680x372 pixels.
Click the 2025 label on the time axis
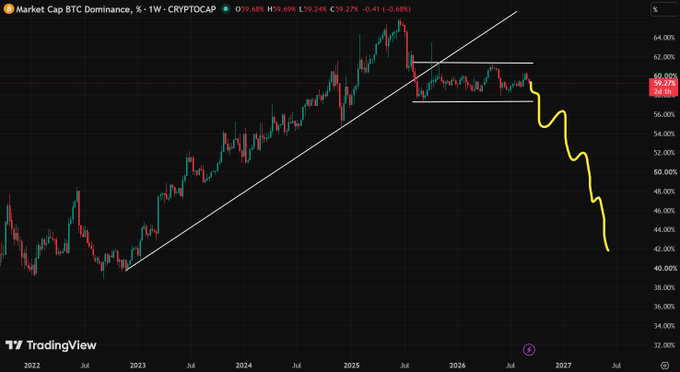coord(352,365)
